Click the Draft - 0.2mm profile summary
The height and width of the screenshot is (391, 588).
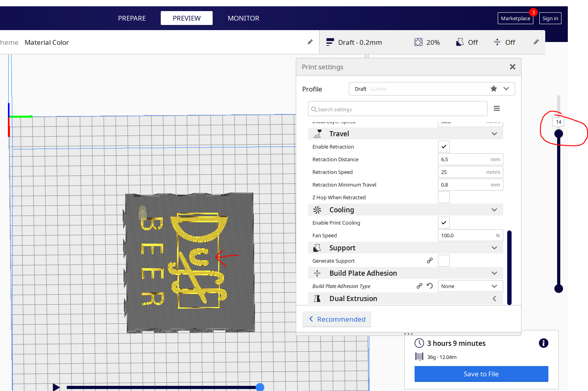pyautogui.click(x=354, y=42)
